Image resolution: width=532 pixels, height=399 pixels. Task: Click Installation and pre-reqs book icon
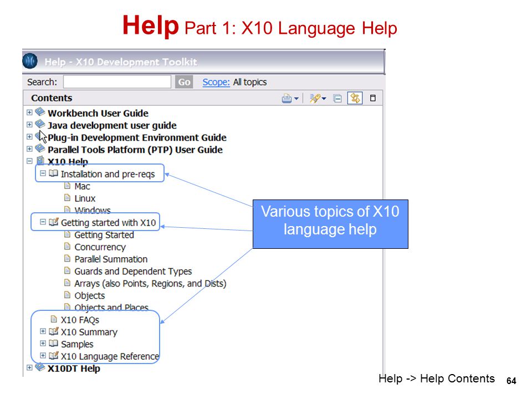click(53, 173)
